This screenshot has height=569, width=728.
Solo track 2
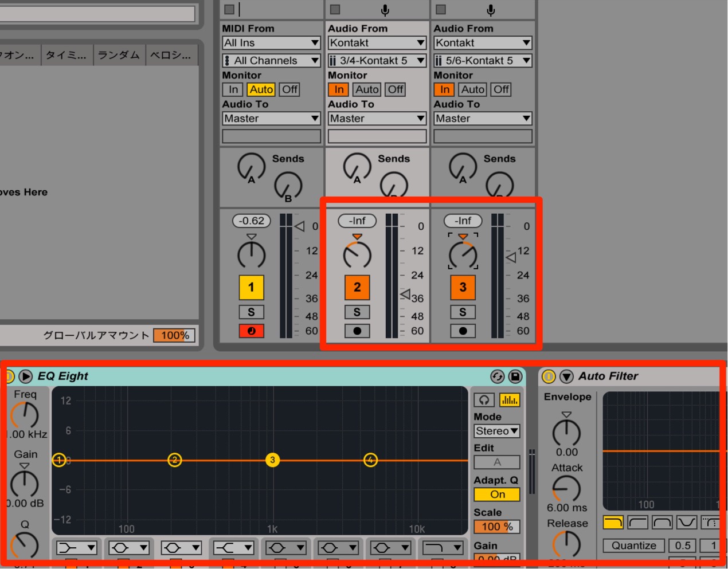357,312
